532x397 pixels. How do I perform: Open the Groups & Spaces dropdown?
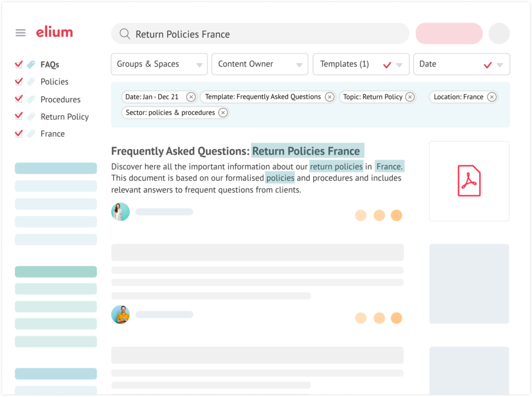click(x=159, y=64)
